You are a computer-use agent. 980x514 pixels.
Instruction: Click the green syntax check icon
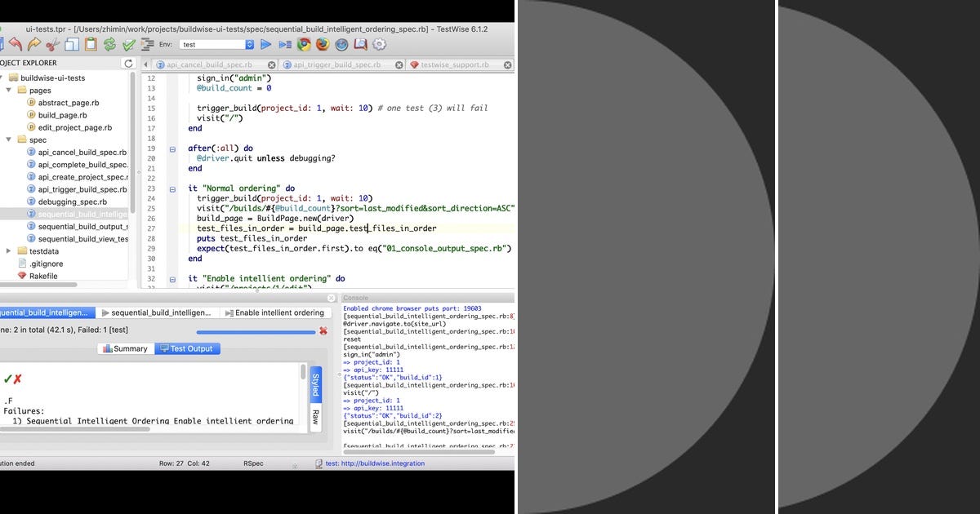tap(127, 45)
